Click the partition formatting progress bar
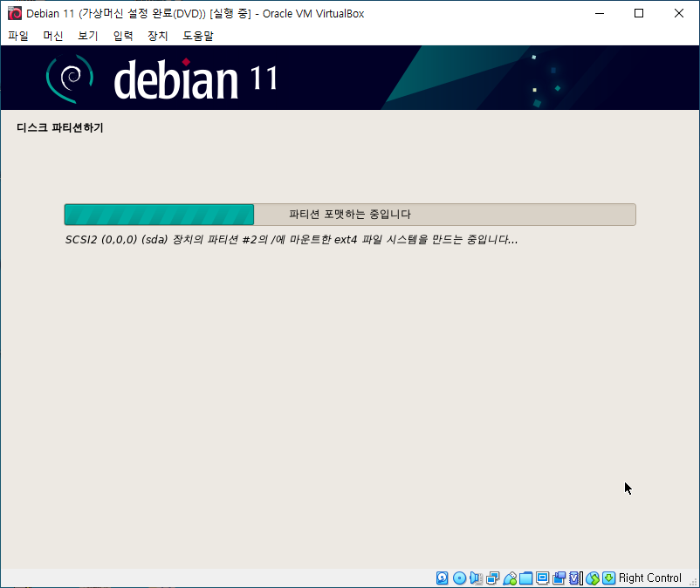The image size is (700, 588). tap(350, 215)
